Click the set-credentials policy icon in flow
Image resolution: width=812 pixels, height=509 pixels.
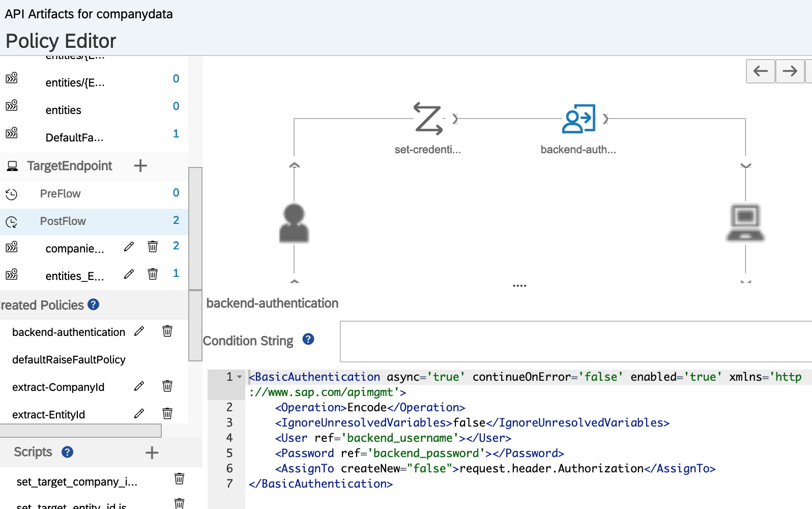click(x=428, y=119)
